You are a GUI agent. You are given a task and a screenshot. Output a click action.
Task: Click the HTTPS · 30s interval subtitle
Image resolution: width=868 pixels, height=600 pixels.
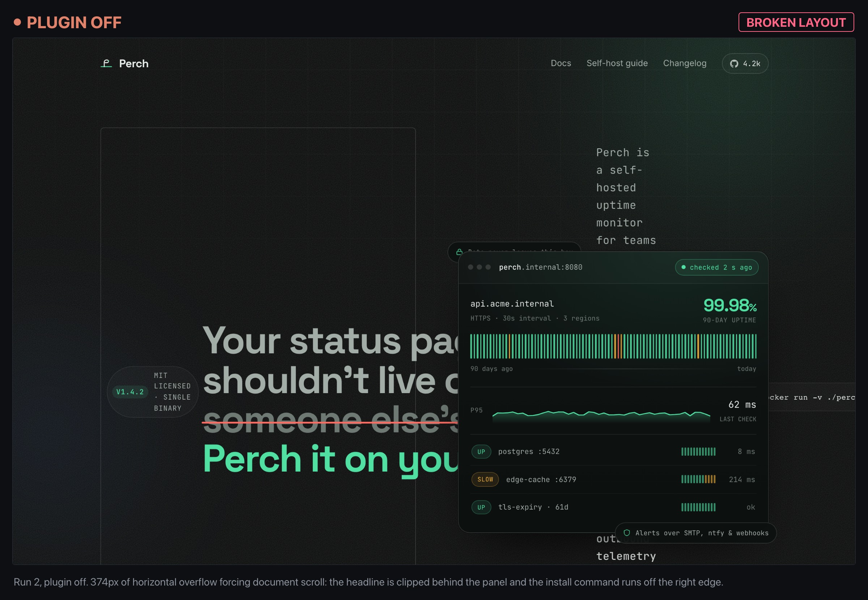[535, 318]
